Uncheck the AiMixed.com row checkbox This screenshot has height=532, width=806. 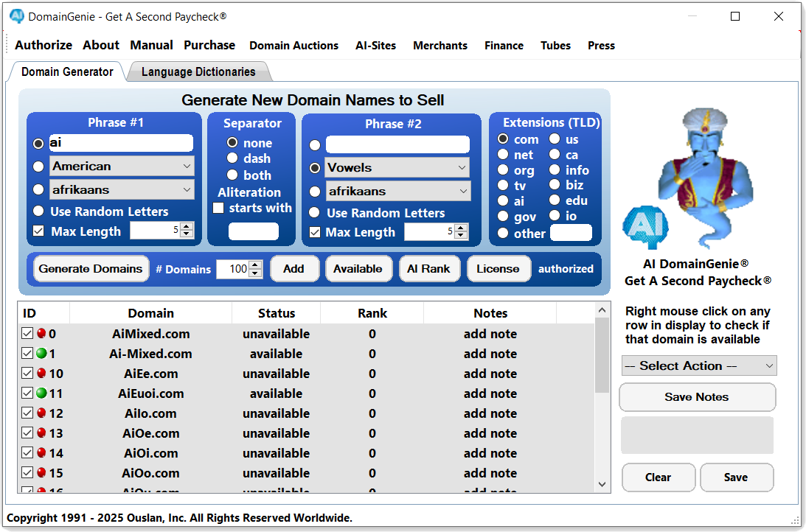click(x=27, y=333)
